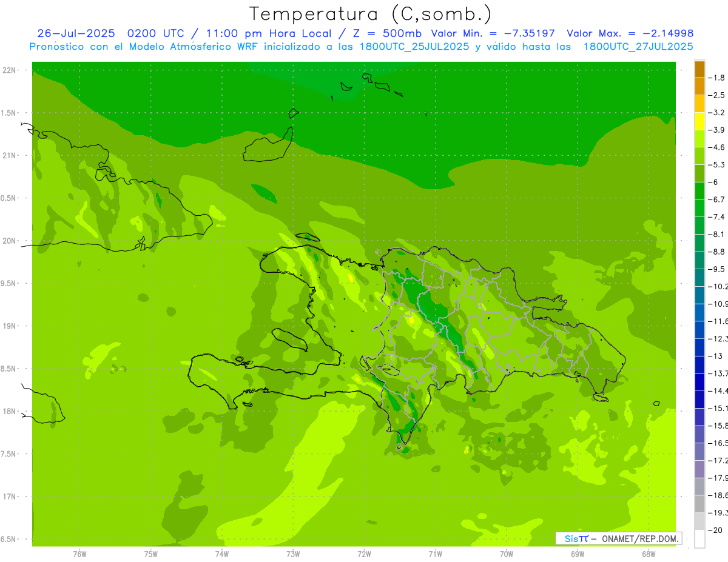The image size is (728, 562).
Task: Click the 72W longitude label
Action: click(364, 554)
